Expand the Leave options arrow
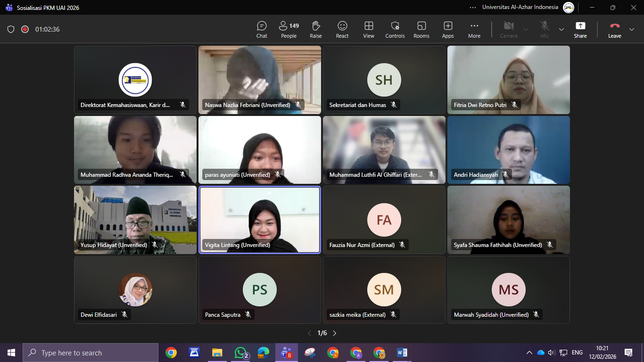 click(x=632, y=29)
